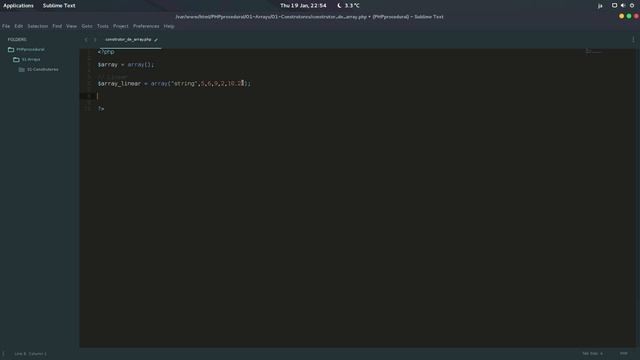Viewport: 640px width, 360px height.
Task: Open the PHP syntax selector in status bar
Action: coord(623,353)
